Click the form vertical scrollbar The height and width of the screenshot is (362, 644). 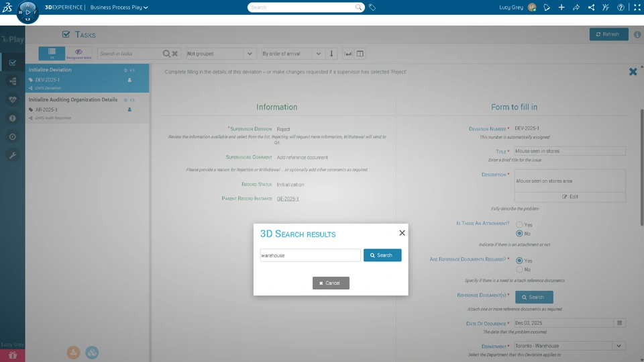click(641, 167)
